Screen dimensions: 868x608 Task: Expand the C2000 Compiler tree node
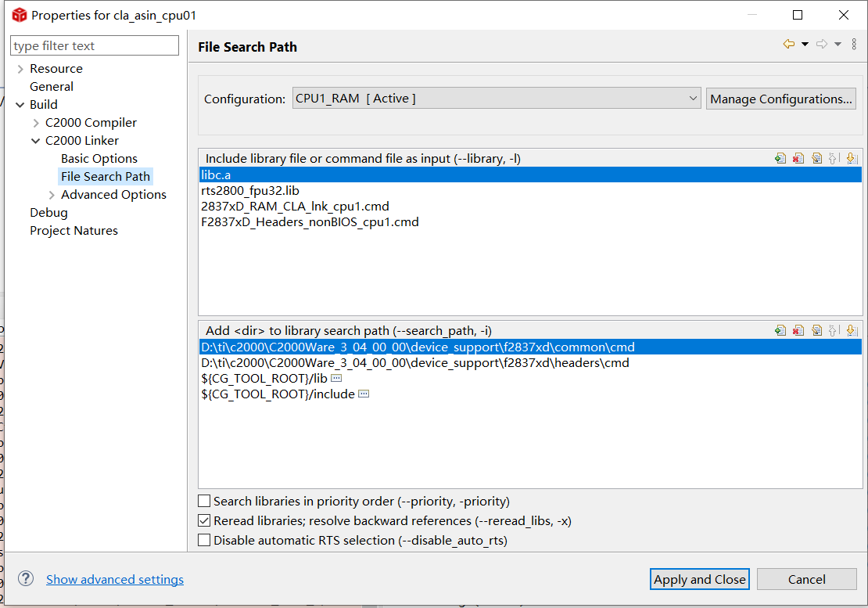point(36,123)
